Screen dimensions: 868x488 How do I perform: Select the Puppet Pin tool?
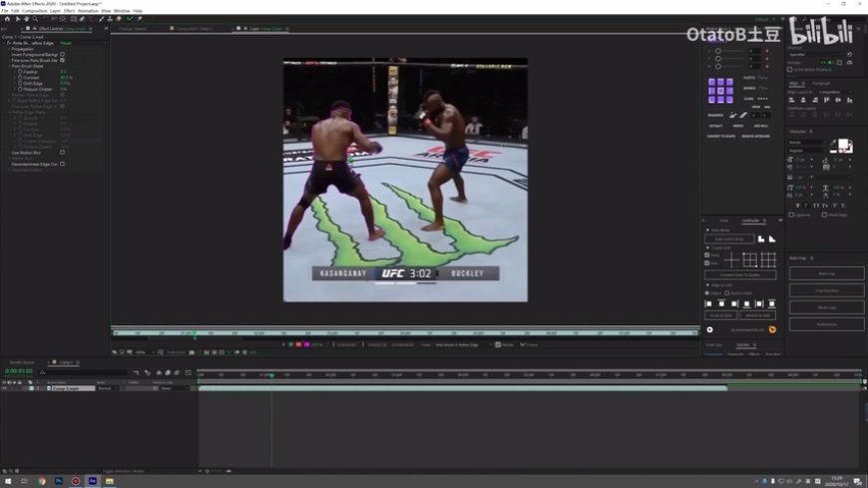click(140, 19)
